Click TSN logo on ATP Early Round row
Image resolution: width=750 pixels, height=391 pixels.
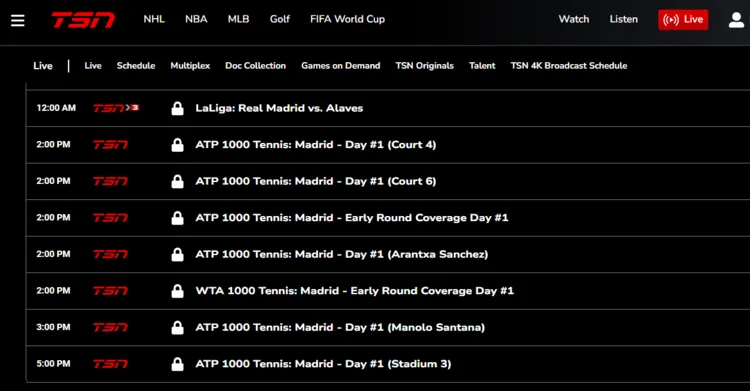pyautogui.click(x=110, y=218)
